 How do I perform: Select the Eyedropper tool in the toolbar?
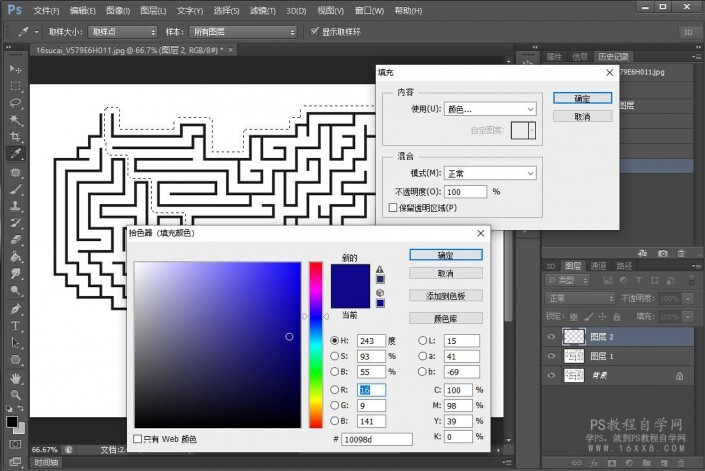point(16,154)
